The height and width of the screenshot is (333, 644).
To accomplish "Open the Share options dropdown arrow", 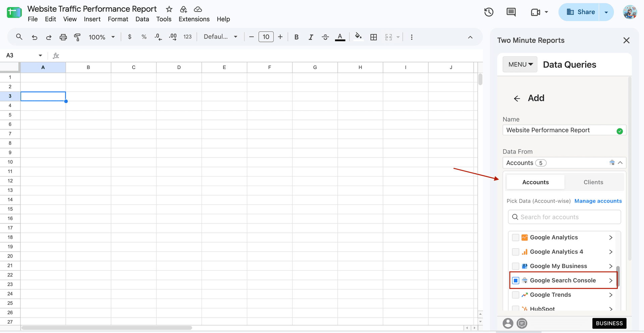I will [x=606, y=12].
